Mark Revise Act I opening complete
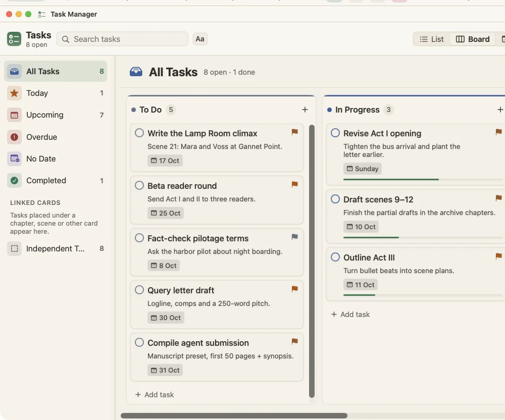 pyautogui.click(x=335, y=133)
